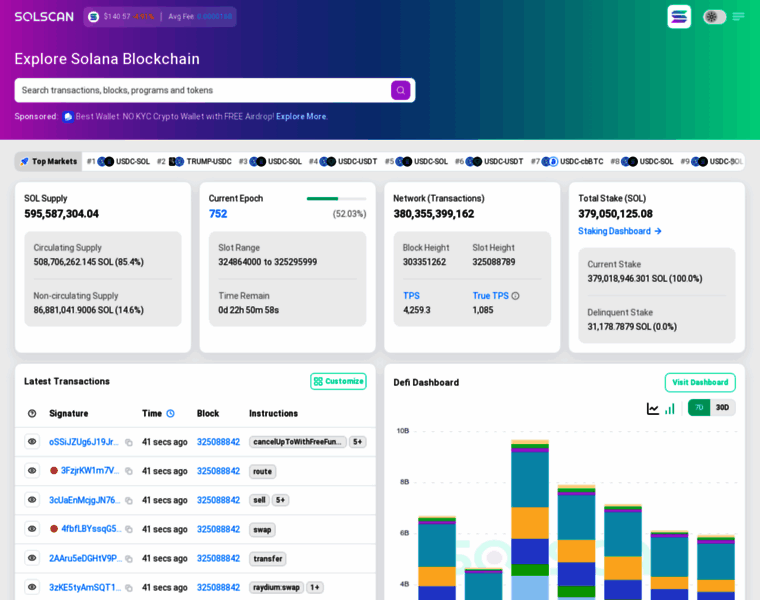
Task: Select the #8 USDC-SOL market
Action: point(642,161)
